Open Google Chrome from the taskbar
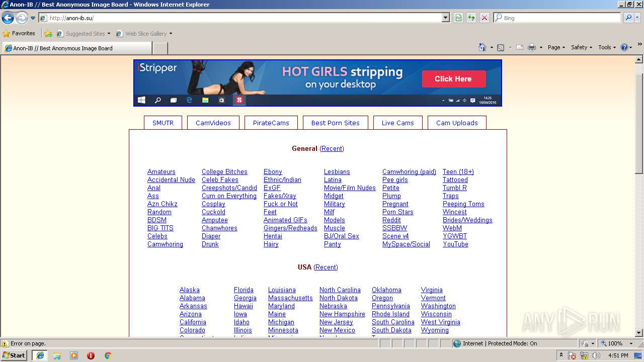 pyautogui.click(x=108, y=355)
